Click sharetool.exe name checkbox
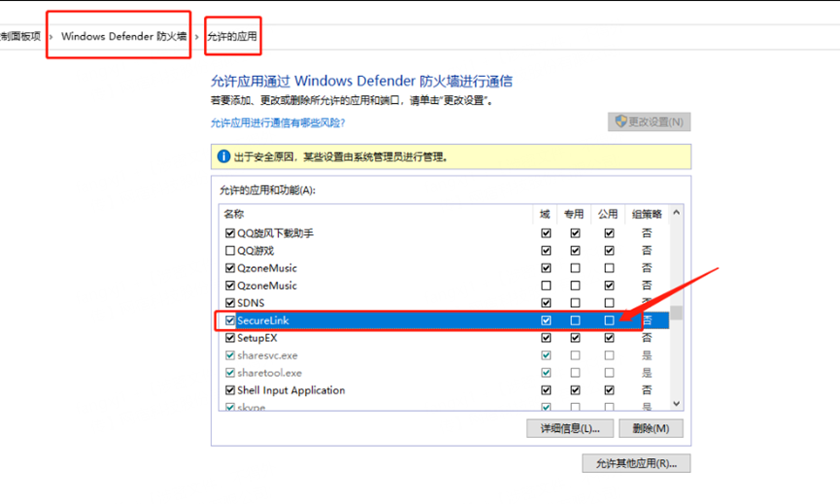The height and width of the screenshot is (504, 840). coord(230,372)
